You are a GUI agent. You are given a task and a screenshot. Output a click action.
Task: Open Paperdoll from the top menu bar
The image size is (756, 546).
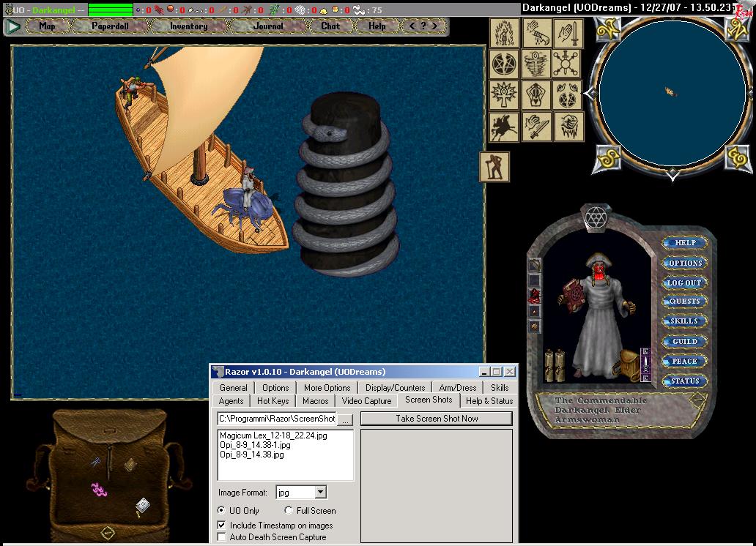(110, 26)
